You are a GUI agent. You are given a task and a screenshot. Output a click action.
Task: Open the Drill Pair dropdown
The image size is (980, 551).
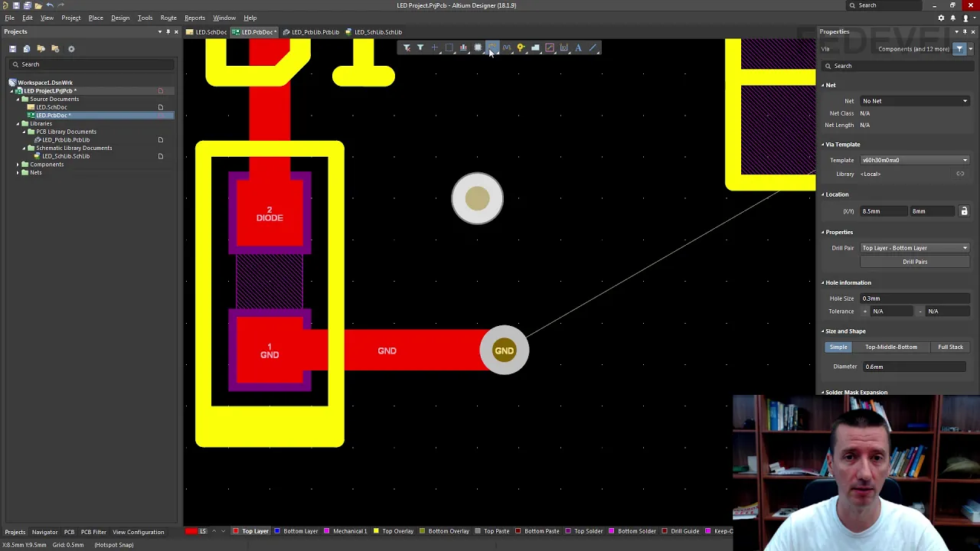point(914,248)
